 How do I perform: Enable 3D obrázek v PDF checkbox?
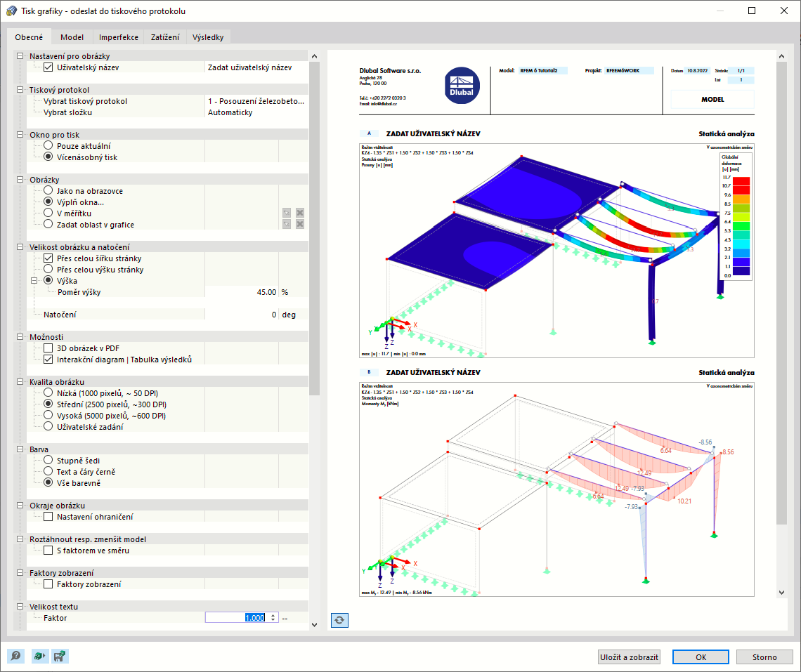48,348
